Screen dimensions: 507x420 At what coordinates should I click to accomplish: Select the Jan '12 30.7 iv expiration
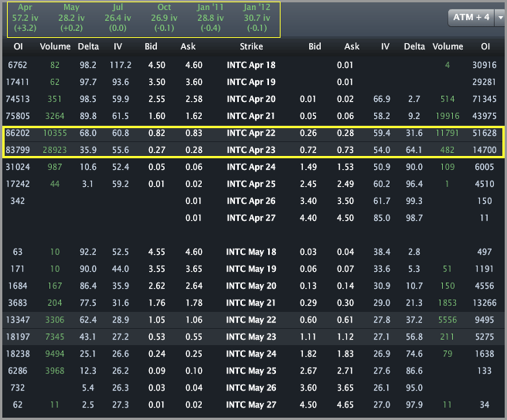(x=257, y=18)
